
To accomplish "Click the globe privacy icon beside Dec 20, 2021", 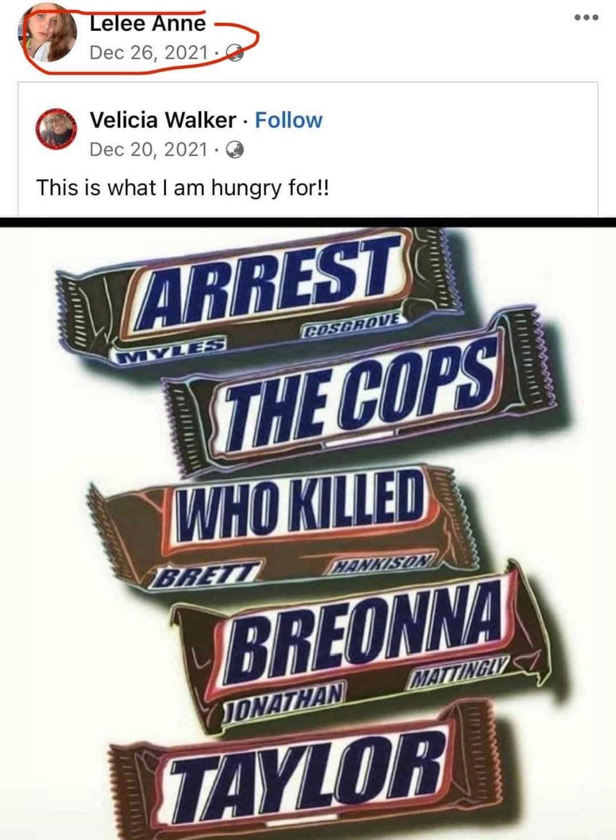I will 235,150.
